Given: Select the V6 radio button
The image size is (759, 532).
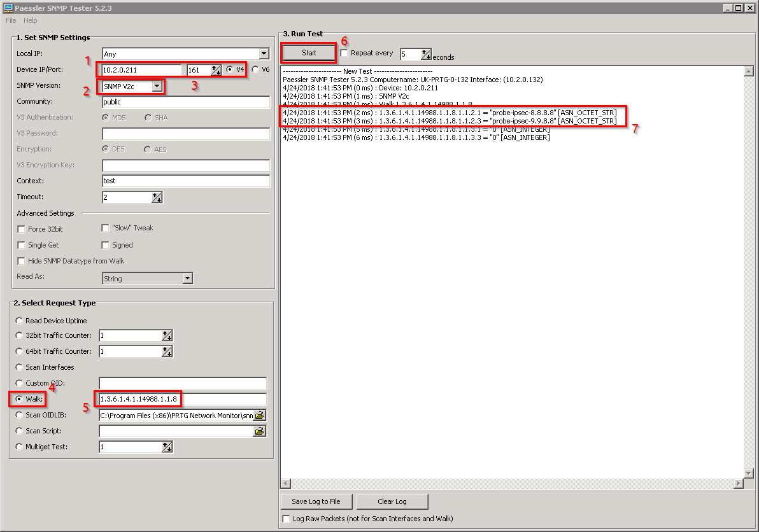Looking at the screenshot, I should [255, 69].
